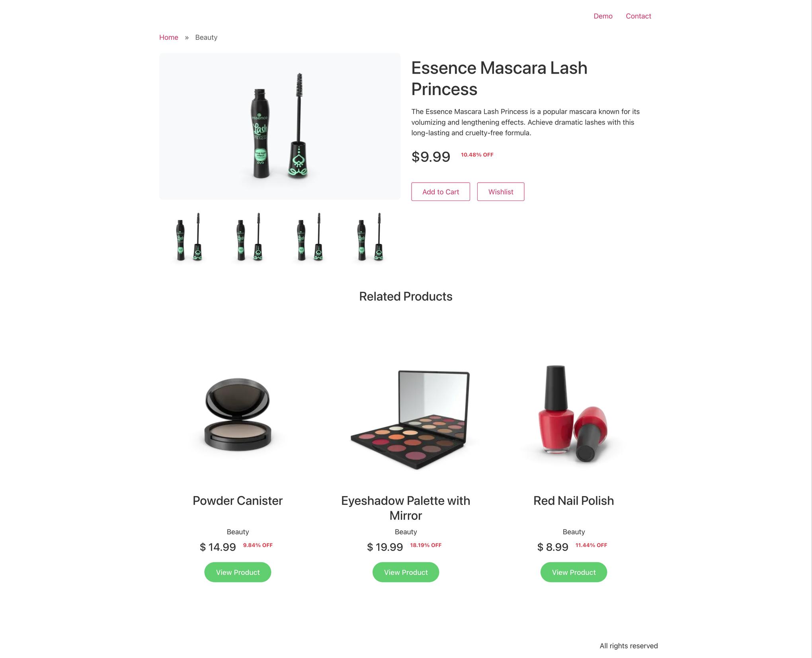View the Powder Canister product
The image size is (812, 658).
[x=238, y=572]
